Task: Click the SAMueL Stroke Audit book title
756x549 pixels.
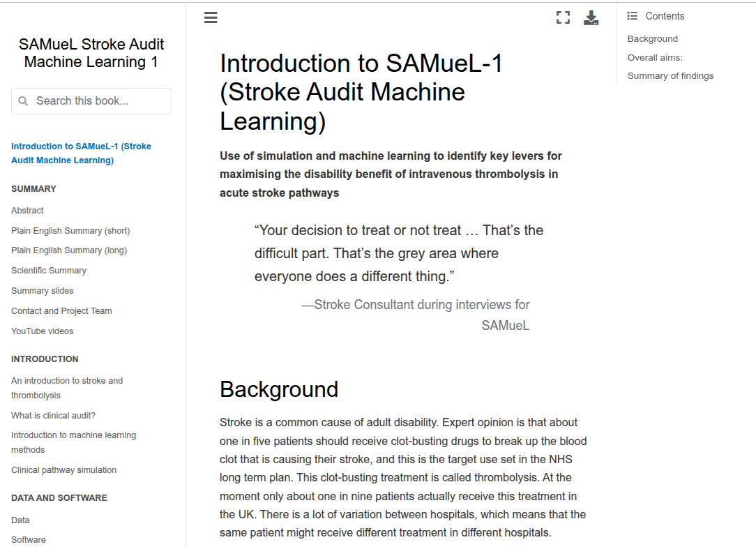Action: click(x=91, y=53)
